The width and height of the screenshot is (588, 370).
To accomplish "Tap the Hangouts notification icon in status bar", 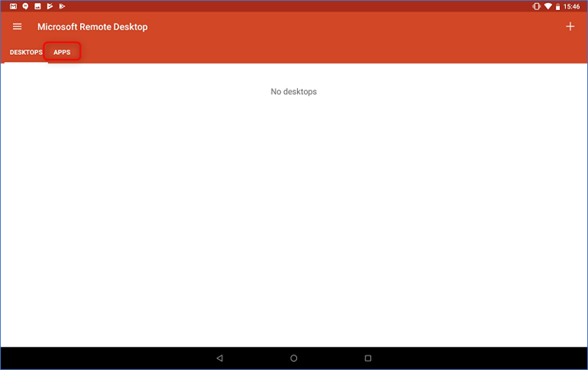I will click(25, 6).
